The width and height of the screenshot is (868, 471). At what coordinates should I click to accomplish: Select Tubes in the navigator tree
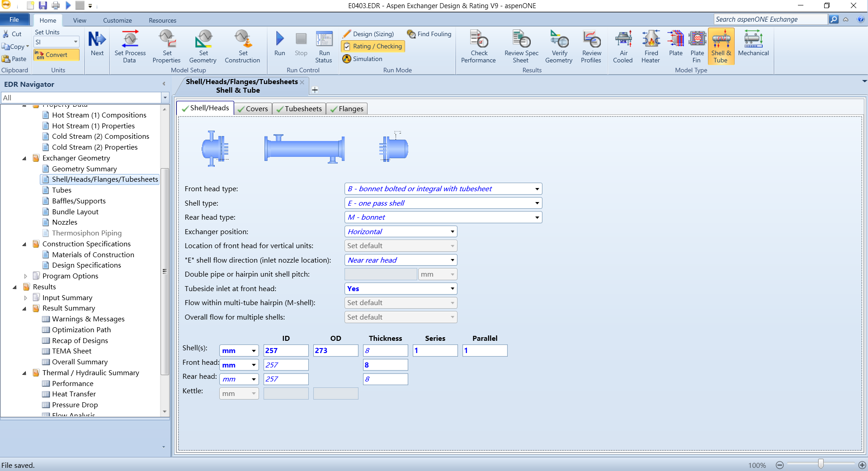point(61,190)
